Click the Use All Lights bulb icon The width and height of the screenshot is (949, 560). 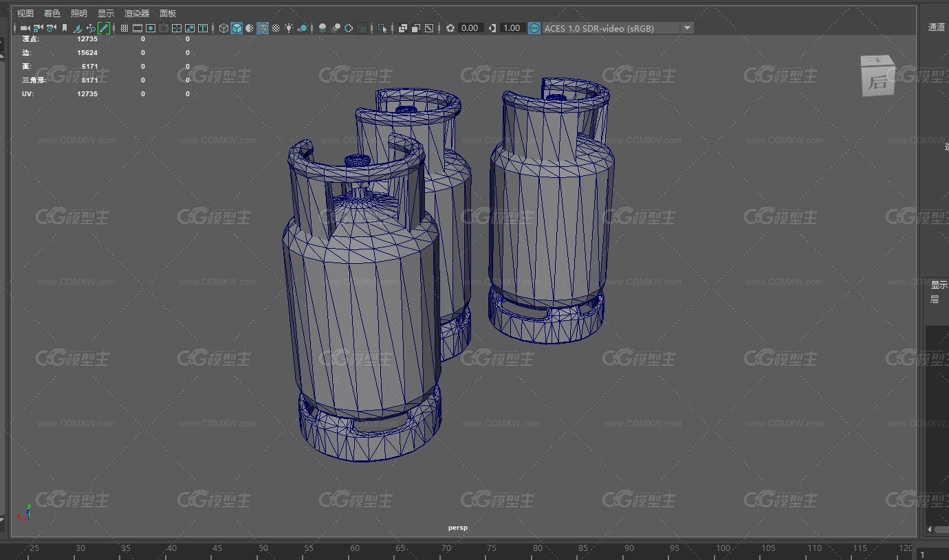(x=289, y=28)
